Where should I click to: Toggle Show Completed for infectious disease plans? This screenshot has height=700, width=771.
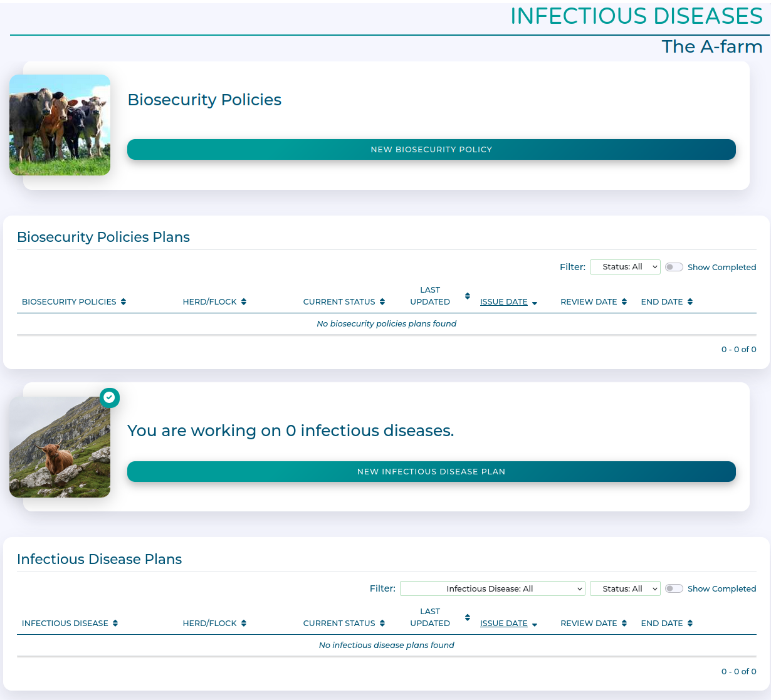[674, 588]
